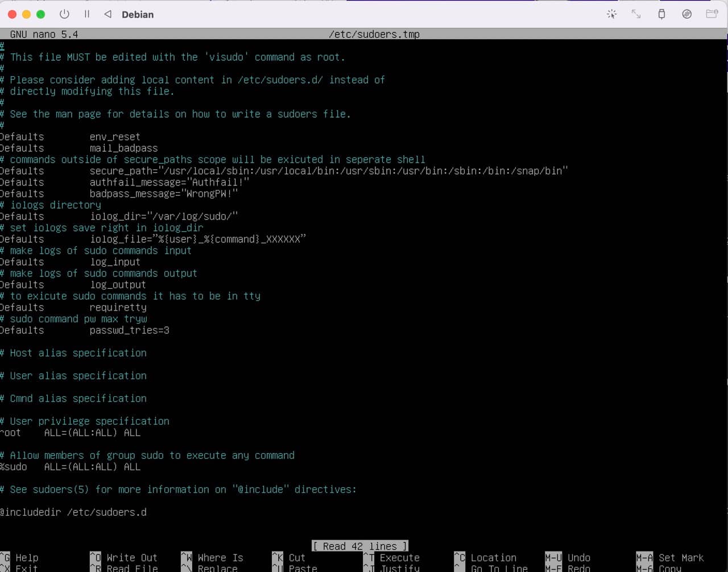The height and width of the screenshot is (572, 728).
Task: Click the iolog_file value text
Action: click(x=197, y=239)
